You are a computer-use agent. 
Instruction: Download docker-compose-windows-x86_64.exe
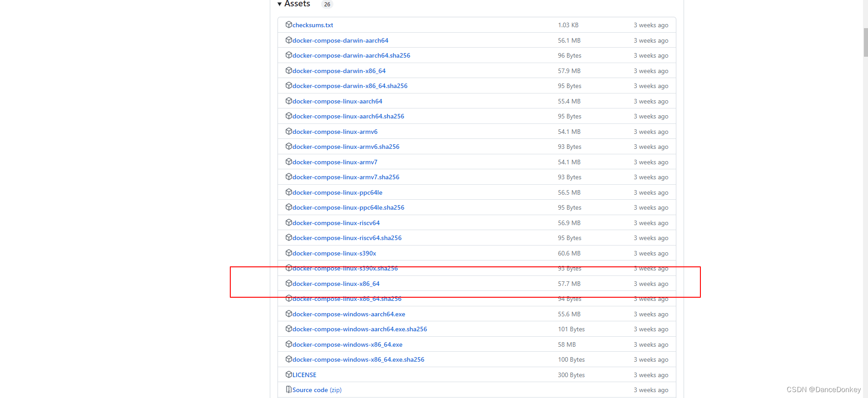click(347, 344)
